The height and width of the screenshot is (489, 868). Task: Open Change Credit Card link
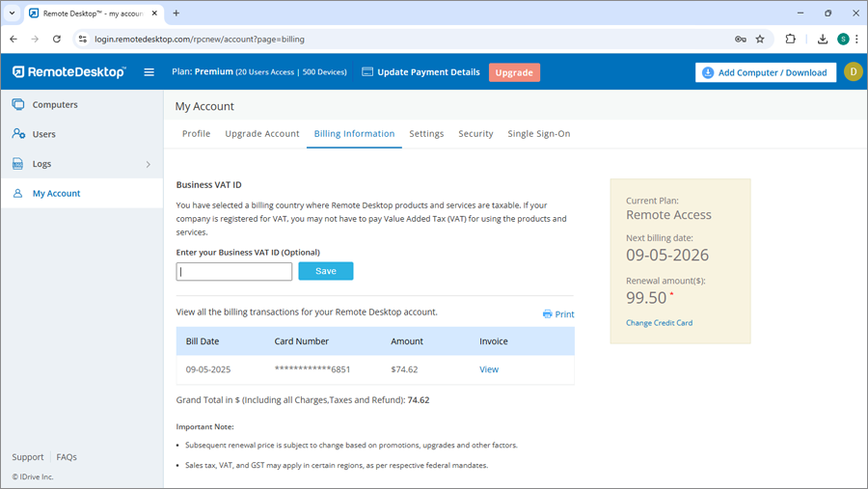click(659, 323)
